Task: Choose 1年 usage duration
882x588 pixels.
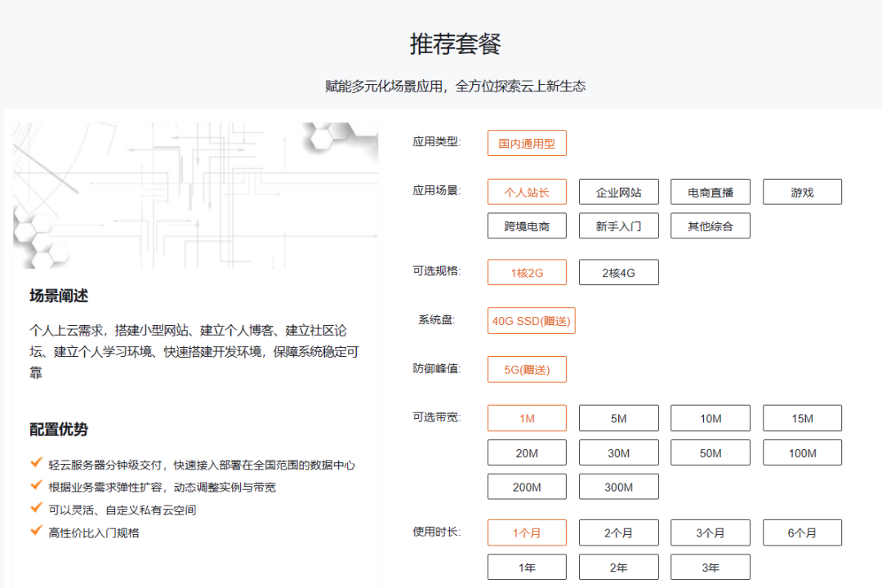Action: coord(527,567)
